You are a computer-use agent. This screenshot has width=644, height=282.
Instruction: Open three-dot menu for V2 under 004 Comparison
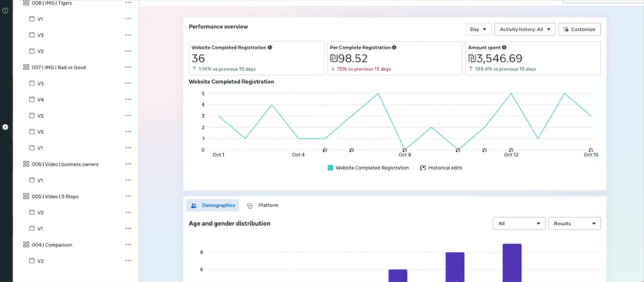[x=128, y=260]
